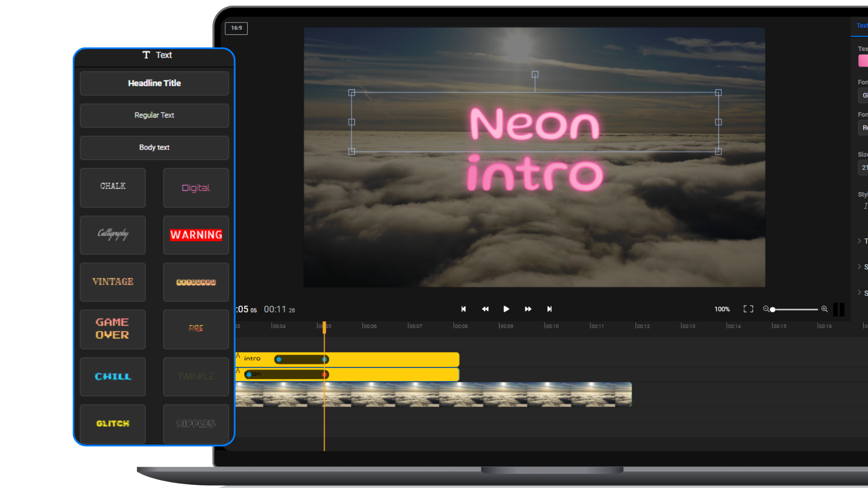
Task: Toggle fullscreen preview mode
Action: coord(748,309)
